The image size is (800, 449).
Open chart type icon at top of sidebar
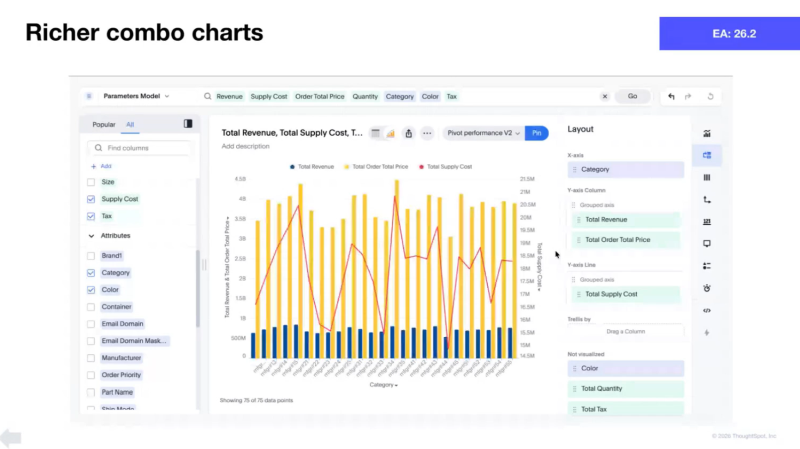[707, 133]
